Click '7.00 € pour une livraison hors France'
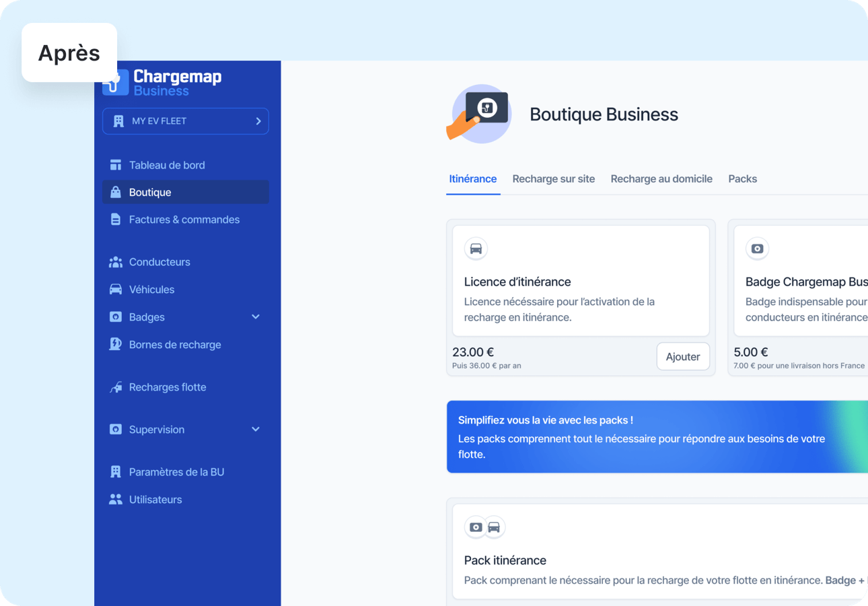The height and width of the screenshot is (606, 868). click(799, 366)
